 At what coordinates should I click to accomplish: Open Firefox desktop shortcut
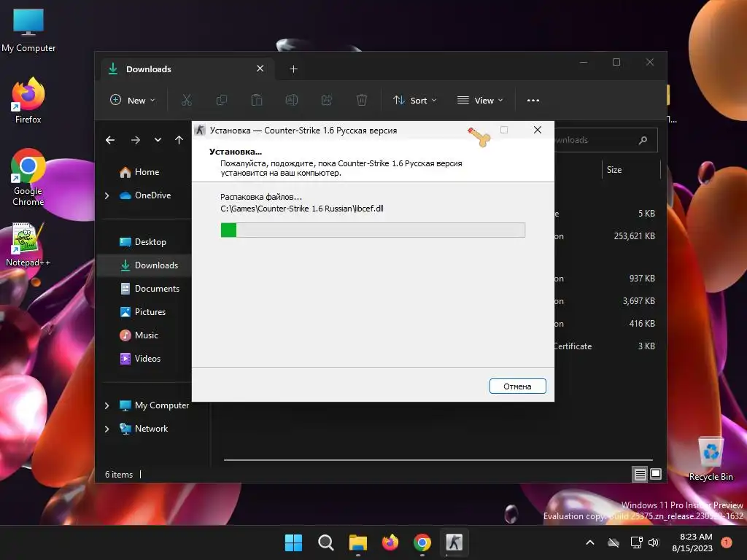(x=28, y=101)
